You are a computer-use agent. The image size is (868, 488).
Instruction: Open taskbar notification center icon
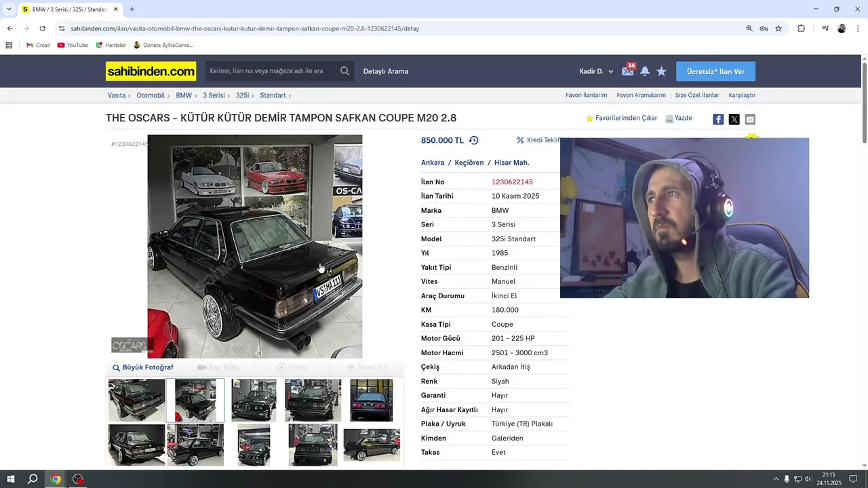click(x=853, y=479)
